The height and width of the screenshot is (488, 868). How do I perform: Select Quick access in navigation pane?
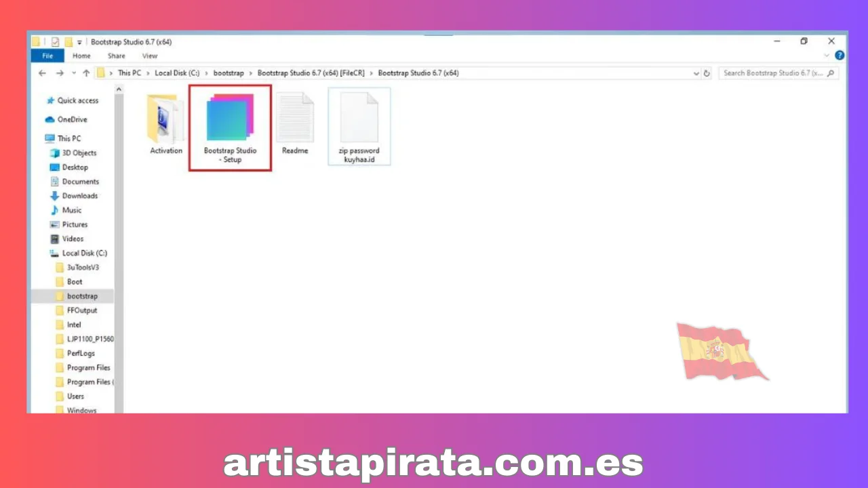click(72, 100)
